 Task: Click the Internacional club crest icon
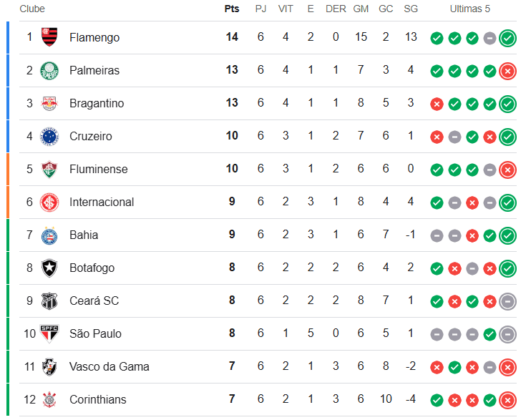click(x=49, y=202)
